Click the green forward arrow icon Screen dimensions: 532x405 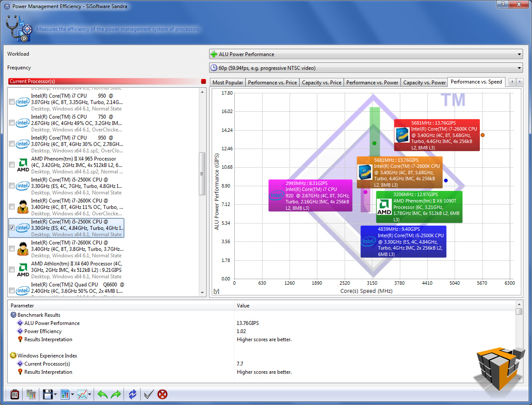click(116, 394)
